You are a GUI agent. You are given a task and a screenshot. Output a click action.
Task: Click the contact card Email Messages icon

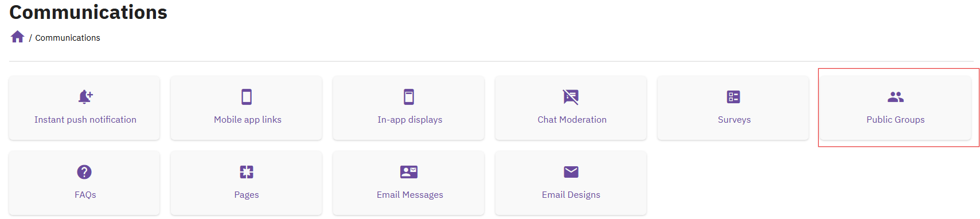click(x=409, y=172)
